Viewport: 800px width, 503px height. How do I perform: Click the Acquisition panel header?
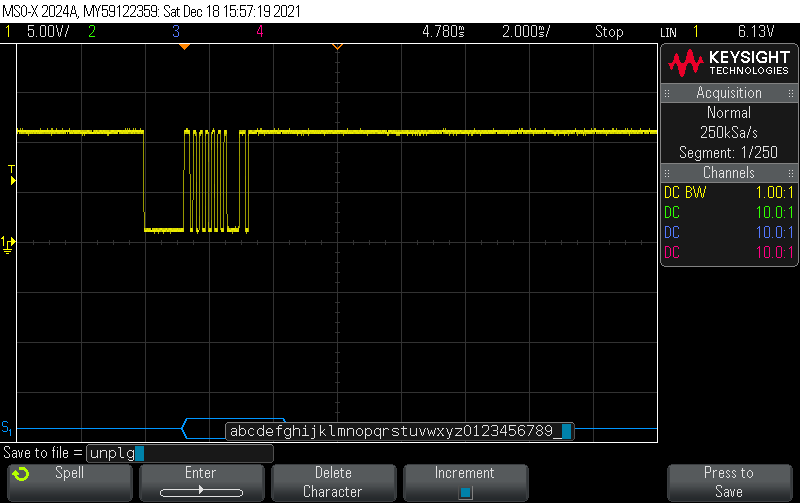(729, 93)
